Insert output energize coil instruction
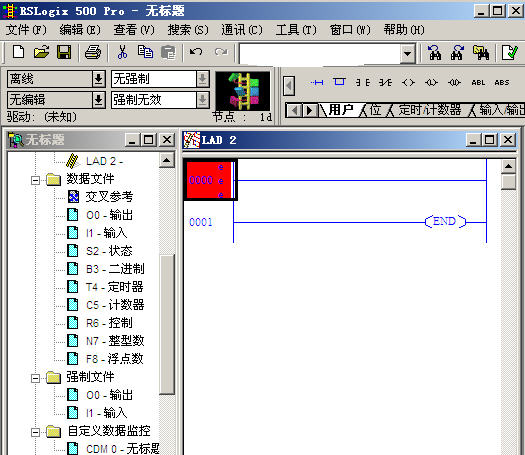The image size is (525, 455). click(408, 82)
